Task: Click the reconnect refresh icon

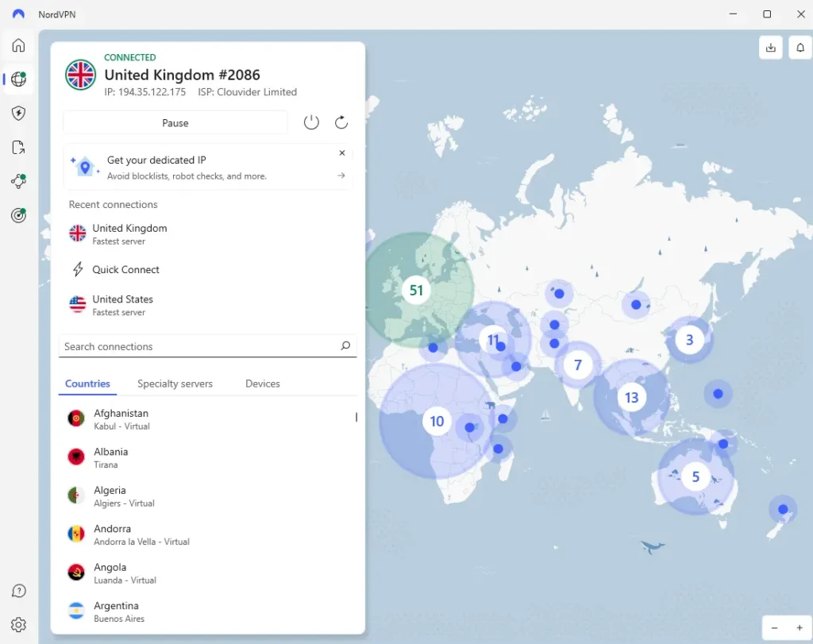Action: [x=341, y=122]
